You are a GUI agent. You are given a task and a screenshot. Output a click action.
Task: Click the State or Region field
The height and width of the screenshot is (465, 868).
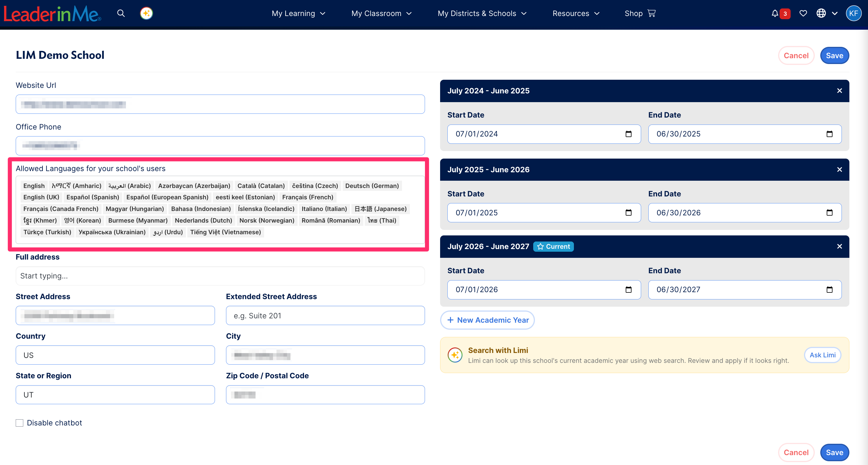115,395
